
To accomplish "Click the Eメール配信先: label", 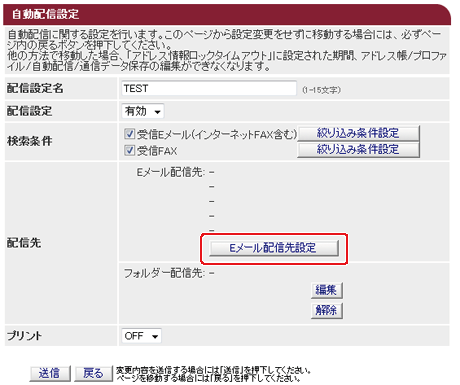I will tap(171, 172).
